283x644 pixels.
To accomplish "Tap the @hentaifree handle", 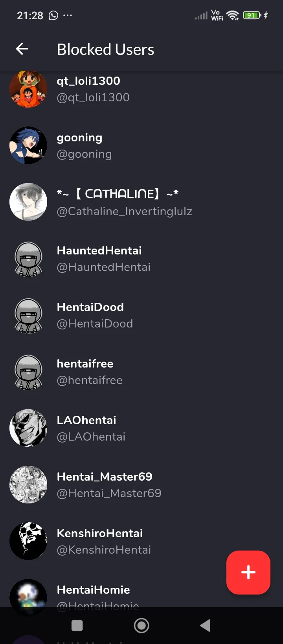I will (90, 380).
